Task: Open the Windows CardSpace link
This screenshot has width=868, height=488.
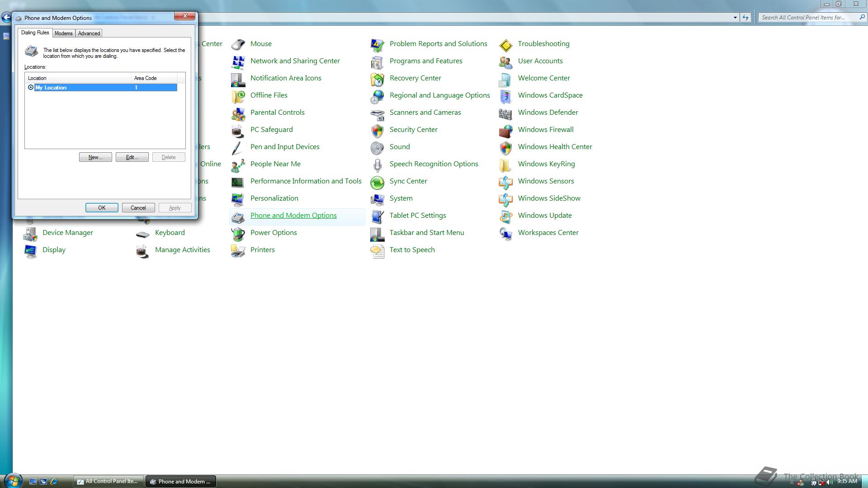Action: [x=550, y=95]
